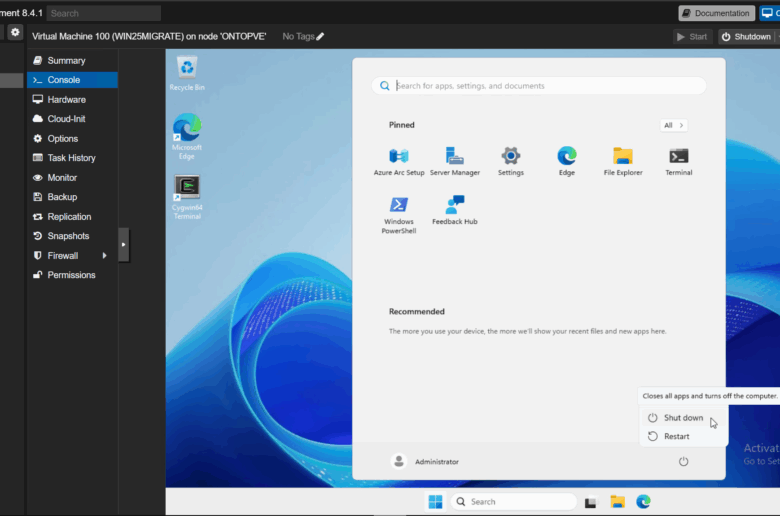Open the pinned Settings app

point(511,162)
